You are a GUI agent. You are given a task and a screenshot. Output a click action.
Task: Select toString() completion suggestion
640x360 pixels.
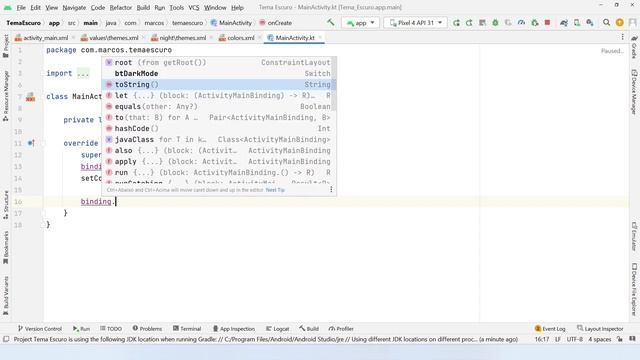pos(218,84)
